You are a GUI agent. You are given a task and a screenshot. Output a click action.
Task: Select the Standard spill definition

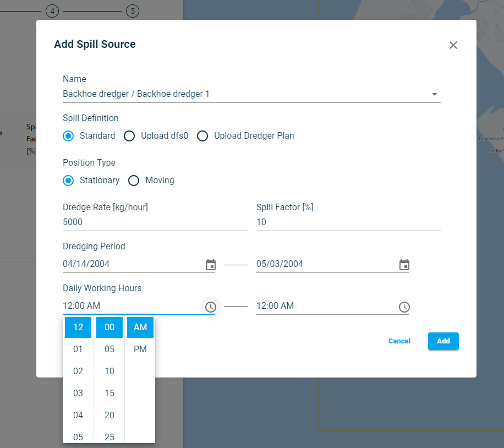pos(68,136)
